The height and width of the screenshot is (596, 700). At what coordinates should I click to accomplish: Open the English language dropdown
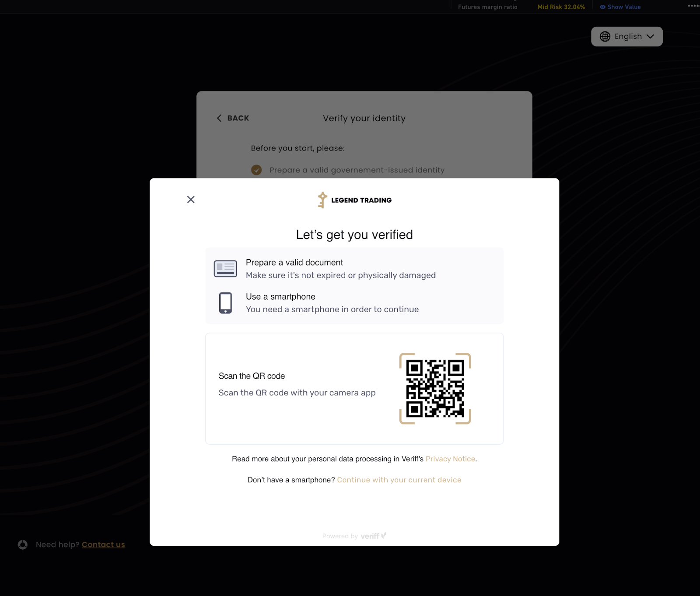point(627,36)
